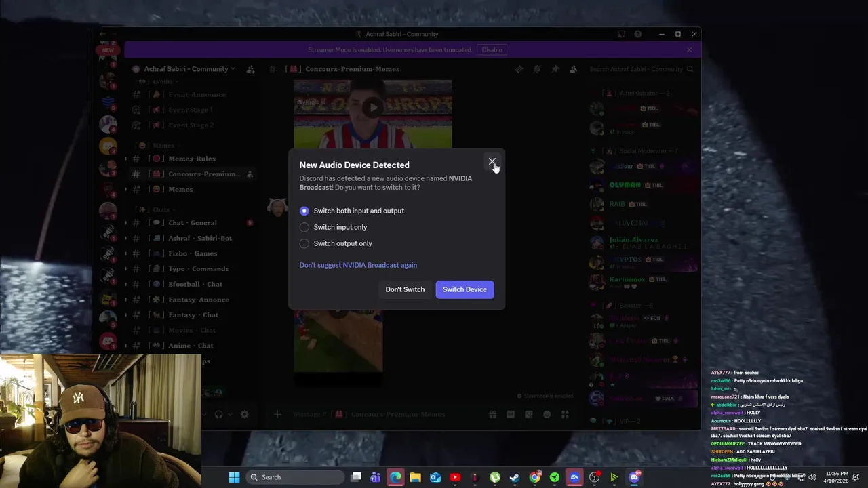Image resolution: width=868 pixels, height=488 pixels.
Task: Select Switch both input and output
Action: (x=353, y=211)
